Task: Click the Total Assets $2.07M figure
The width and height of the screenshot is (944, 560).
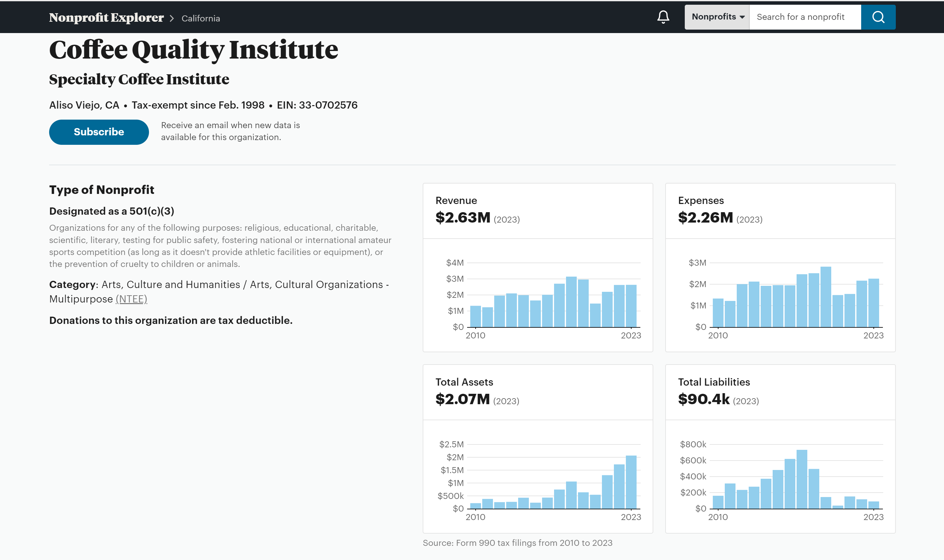Action: tap(462, 399)
